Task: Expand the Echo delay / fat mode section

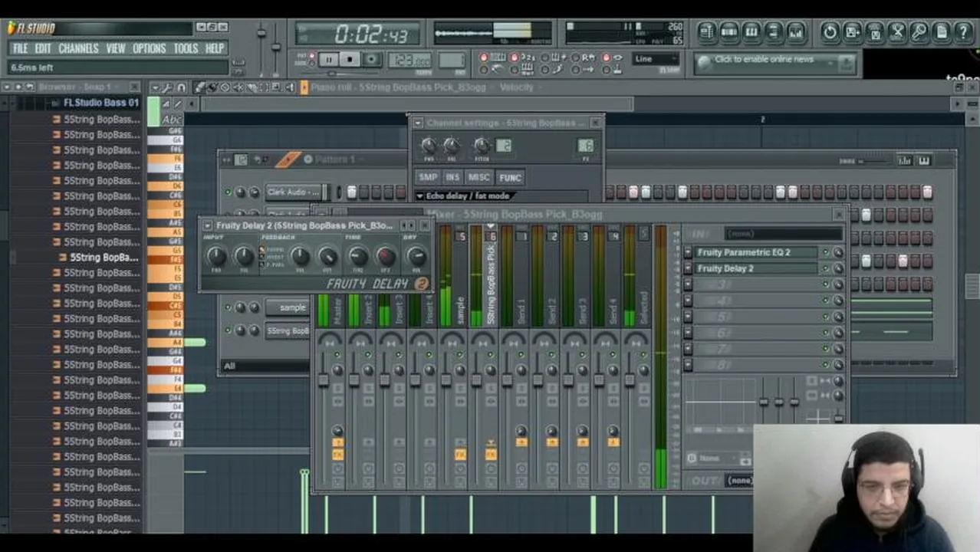Action: tap(419, 196)
